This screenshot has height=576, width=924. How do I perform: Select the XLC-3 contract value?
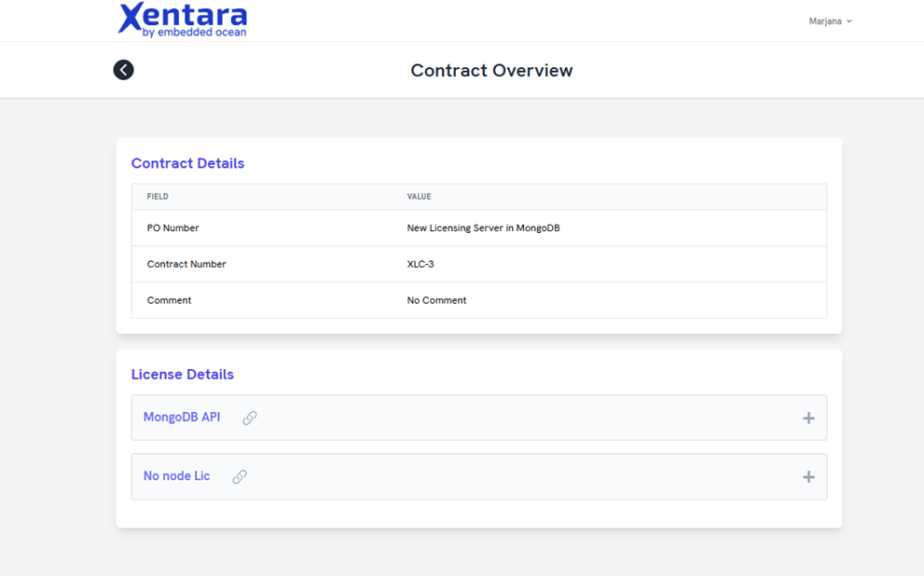(x=421, y=264)
